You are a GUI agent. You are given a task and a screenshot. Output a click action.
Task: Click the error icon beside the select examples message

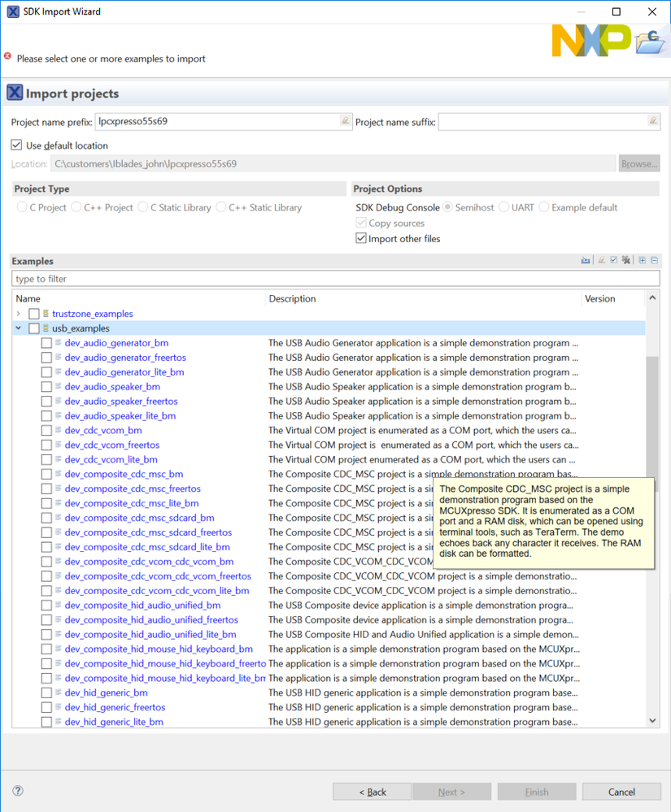click(x=7, y=56)
